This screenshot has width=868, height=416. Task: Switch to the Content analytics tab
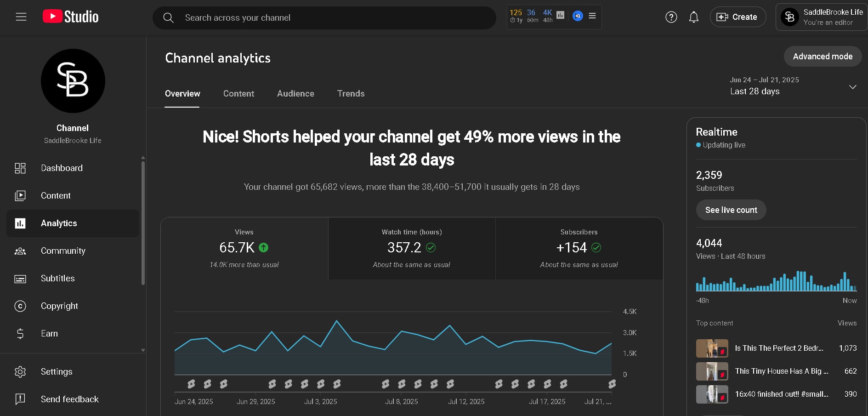click(x=238, y=94)
